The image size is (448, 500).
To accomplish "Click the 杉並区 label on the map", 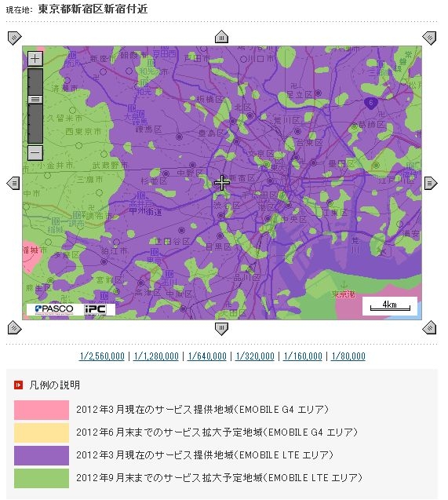I will (x=155, y=181).
